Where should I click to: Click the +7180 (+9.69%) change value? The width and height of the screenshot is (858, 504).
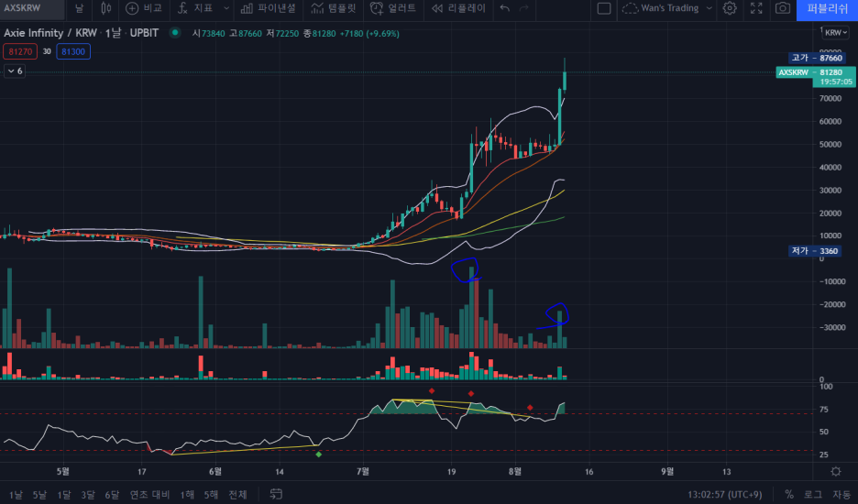[x=369, y=33]
